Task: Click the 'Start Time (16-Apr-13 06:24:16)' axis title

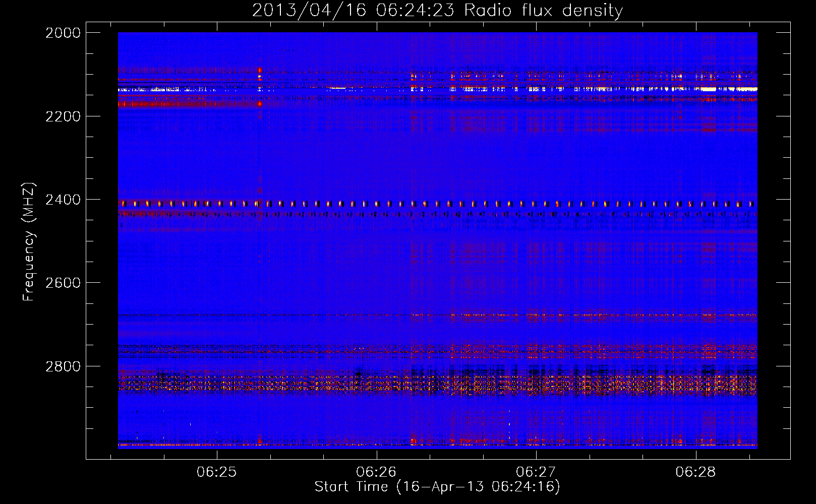Action: 437,487
